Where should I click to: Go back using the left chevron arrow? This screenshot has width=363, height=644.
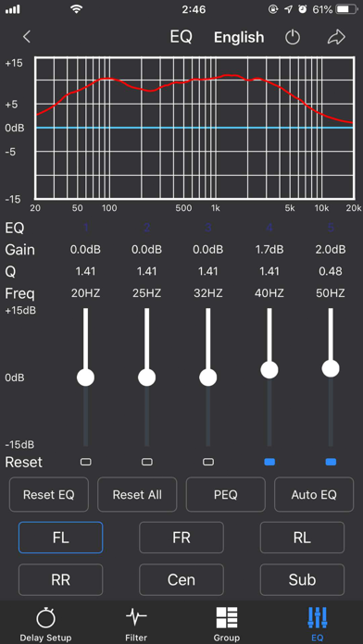point(27,37)
